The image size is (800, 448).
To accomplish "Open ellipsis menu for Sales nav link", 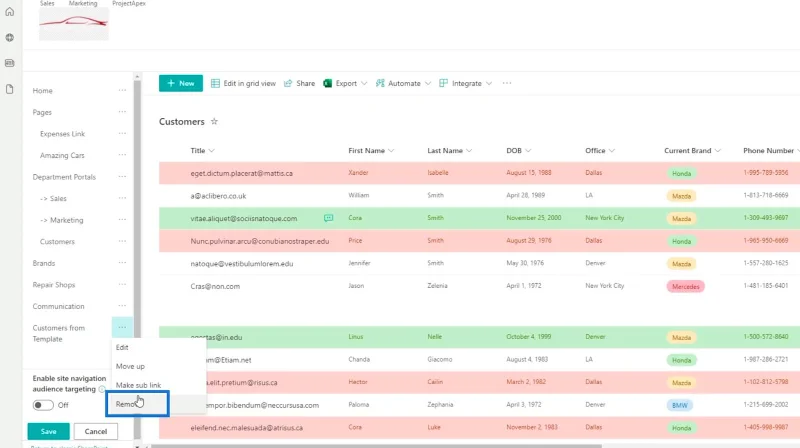I will (122, 198).
